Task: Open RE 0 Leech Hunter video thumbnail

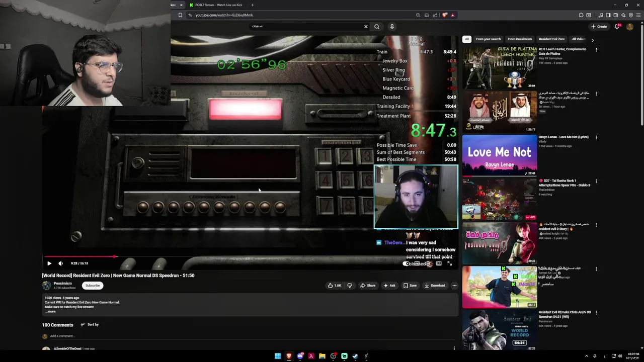Action: 500,68
